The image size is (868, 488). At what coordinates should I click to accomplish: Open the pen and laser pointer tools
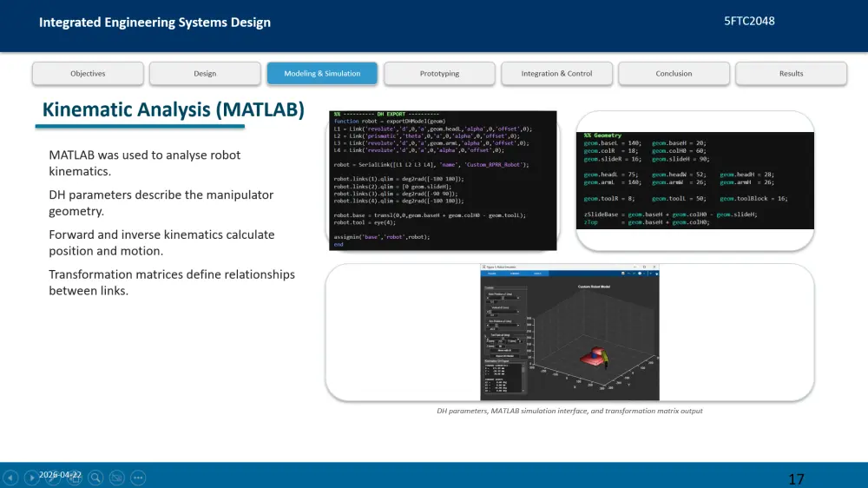53,477
